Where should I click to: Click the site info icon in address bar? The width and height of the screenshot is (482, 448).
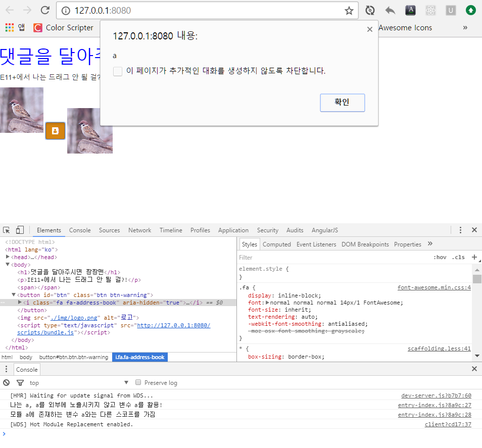click(x=66, y=11)
